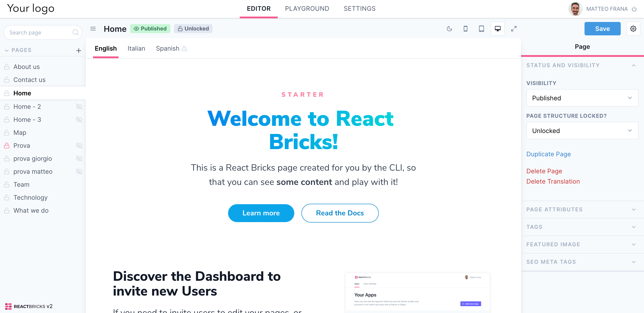Click lock icon beside Map
Screen dimensions: 644x313
click(7, 133)
